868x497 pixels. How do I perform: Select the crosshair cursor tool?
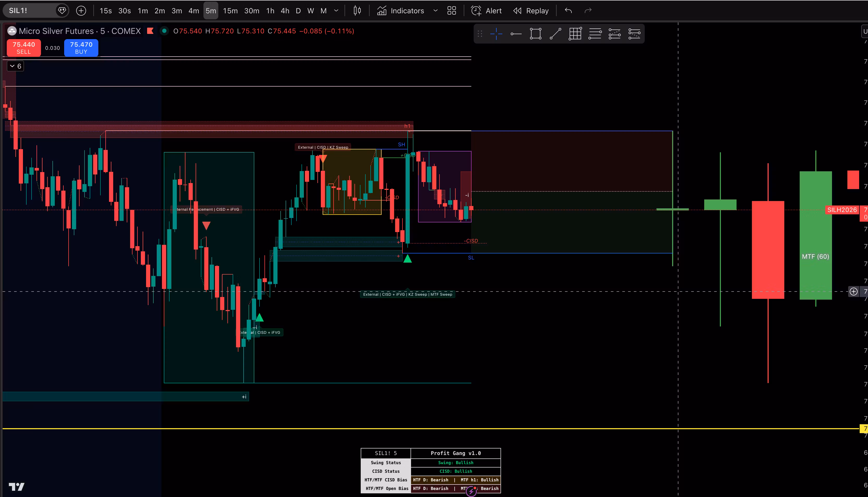click(496, 34)
